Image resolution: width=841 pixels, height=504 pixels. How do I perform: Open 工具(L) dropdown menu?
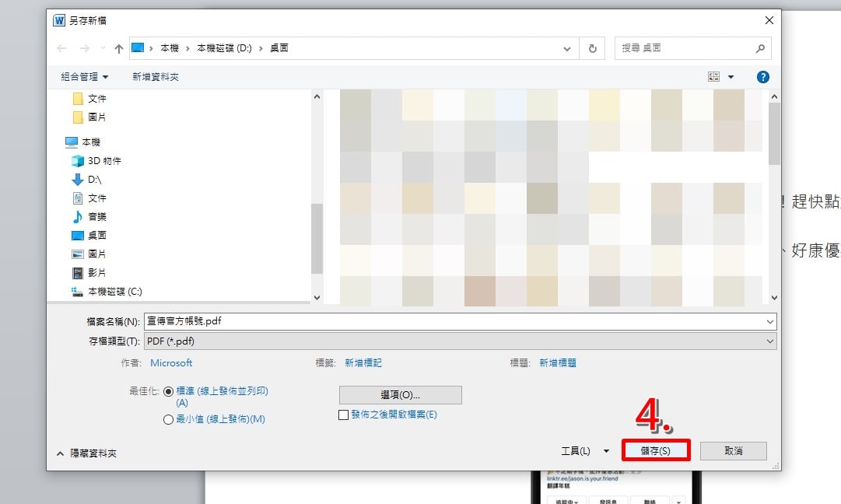pyautogui.click(x=585, y=451)
